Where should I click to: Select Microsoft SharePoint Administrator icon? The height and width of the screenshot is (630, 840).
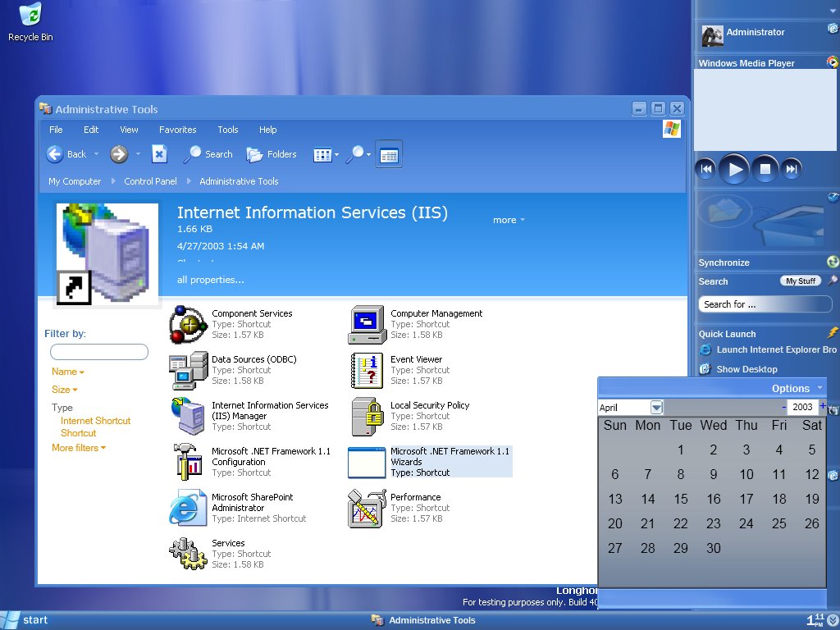click(188, 508)
